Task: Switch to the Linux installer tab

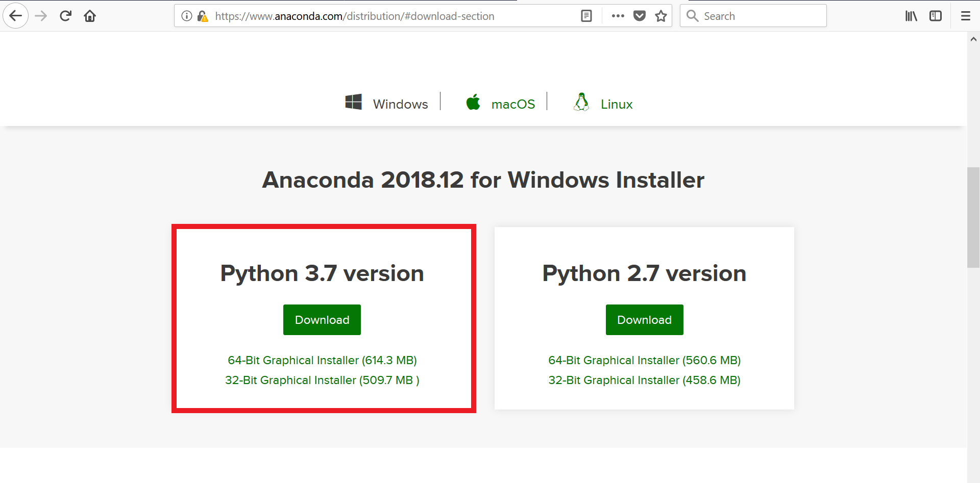Action: tap(603, 104)
